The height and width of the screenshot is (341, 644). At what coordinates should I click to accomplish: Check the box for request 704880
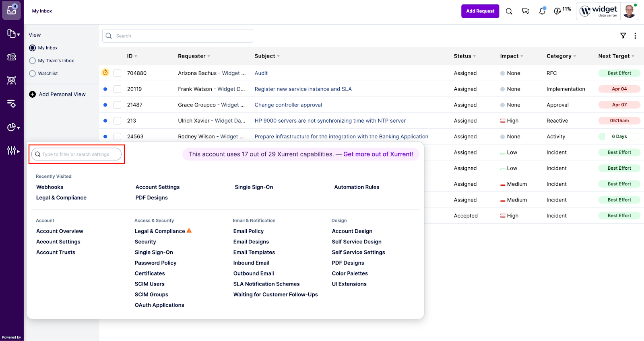coord(118,73)
